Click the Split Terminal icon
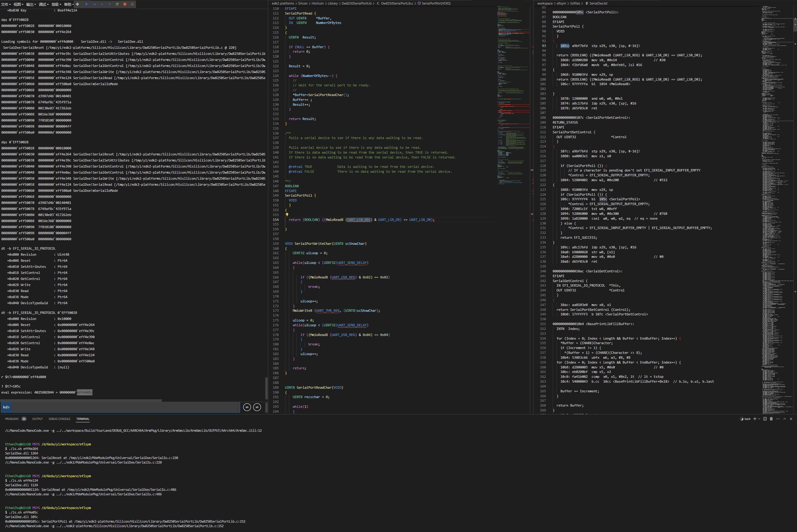Screen dimensions: 797x532 765,419
